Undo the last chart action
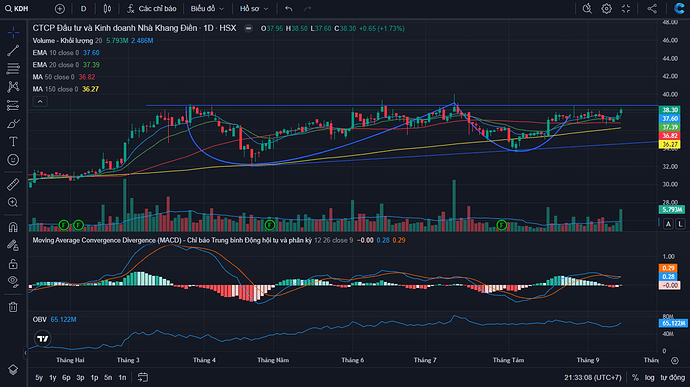This screenshot has height=387, width=690. click(289, 8)
